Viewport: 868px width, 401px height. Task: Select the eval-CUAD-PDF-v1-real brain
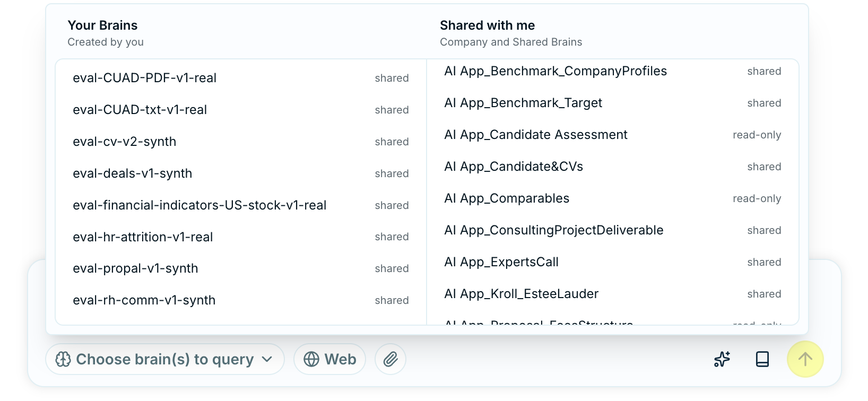pos(241,78)
